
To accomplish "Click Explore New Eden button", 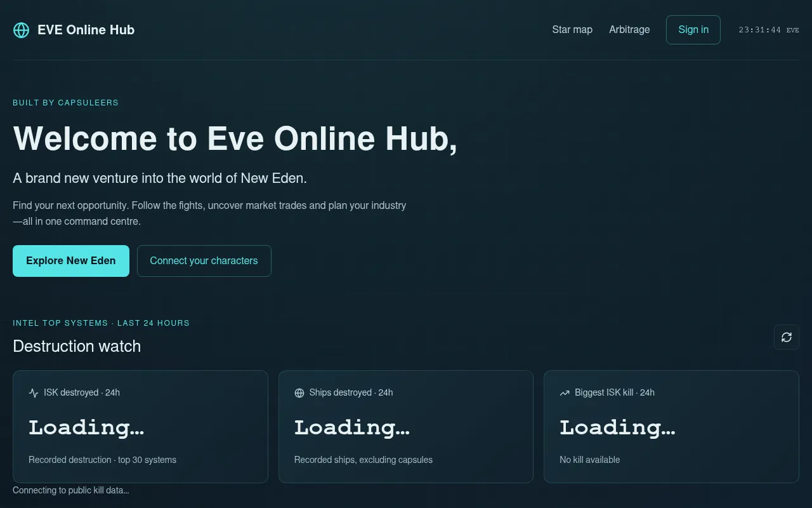I will coord(71,261).
